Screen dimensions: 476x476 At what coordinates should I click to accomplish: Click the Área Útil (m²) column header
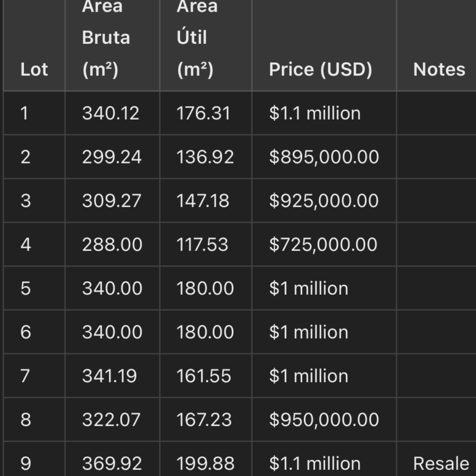pos(197,38)
